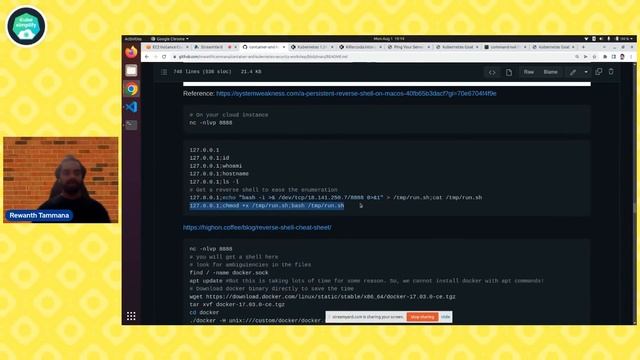Screen dimensions: 640x360
Task: Bookmark this page with the star icon
Action: [x=594, y=57]
